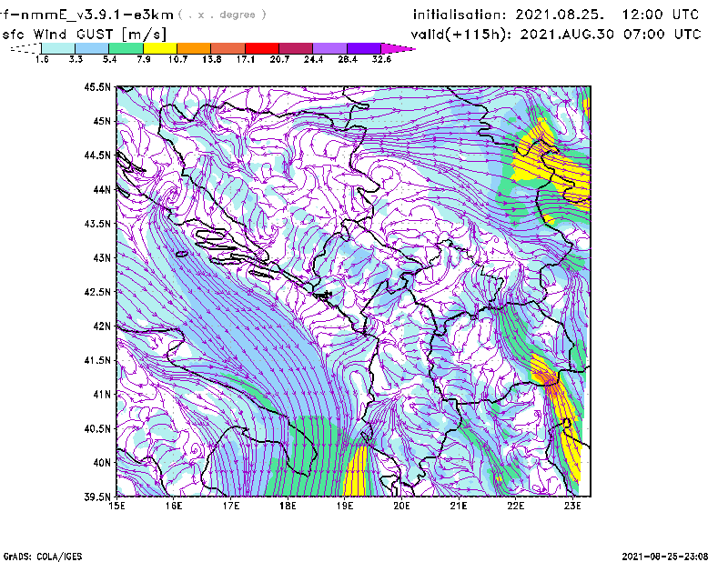The image size is (728, 562).
Task: Click the 32.6 colorbar value label
Action: (x=381, y=59)
